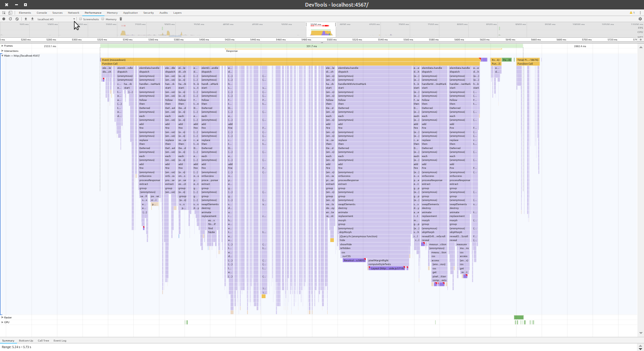Collapse the Main thread track

[2, 56]
